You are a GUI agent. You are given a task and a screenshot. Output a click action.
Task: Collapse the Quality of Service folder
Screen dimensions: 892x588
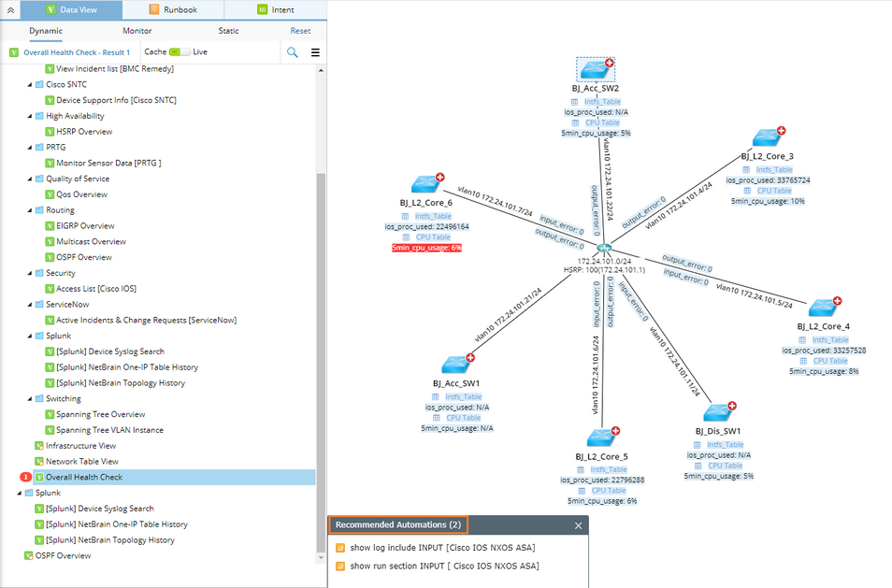(x=30, y=179)
